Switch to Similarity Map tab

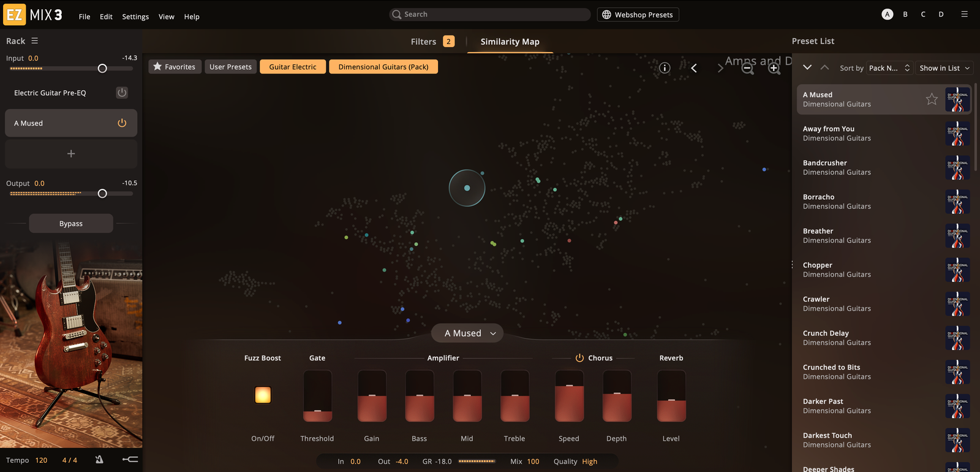[510, 42]
